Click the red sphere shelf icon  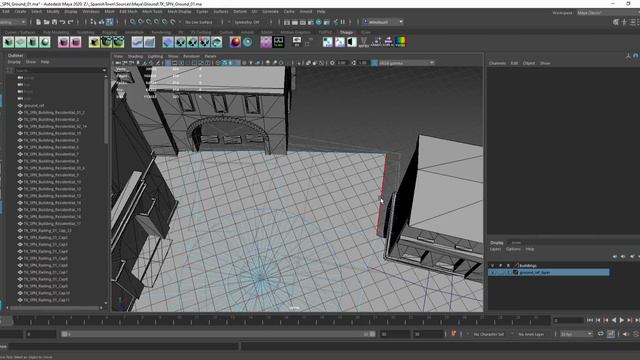click(x=235, y=42)
